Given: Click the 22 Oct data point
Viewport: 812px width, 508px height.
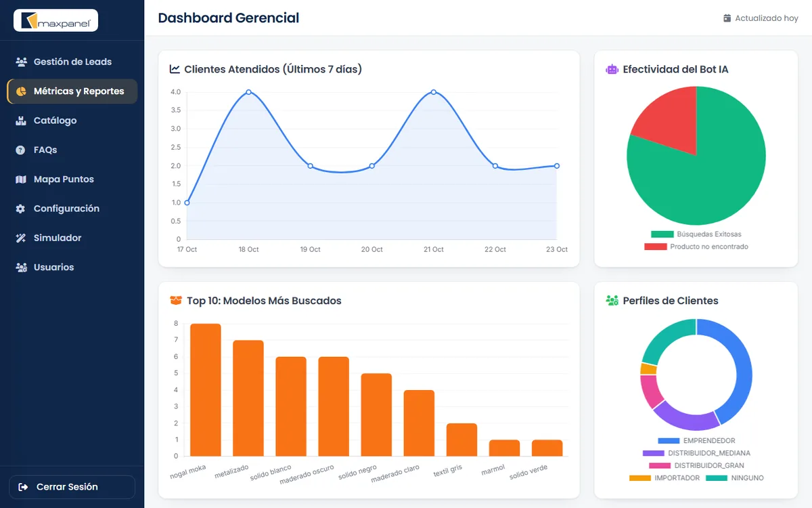Looking at the screenshot, I should 495,166.
